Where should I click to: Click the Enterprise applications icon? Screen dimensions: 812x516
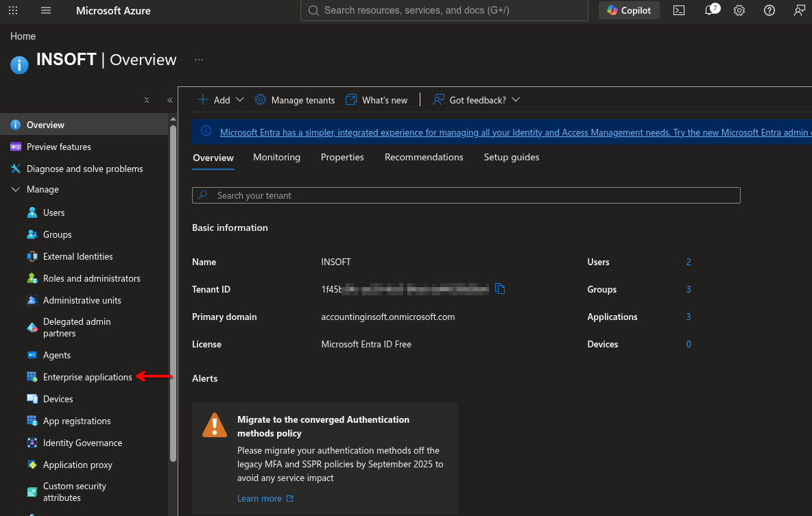tap(32, 377)
